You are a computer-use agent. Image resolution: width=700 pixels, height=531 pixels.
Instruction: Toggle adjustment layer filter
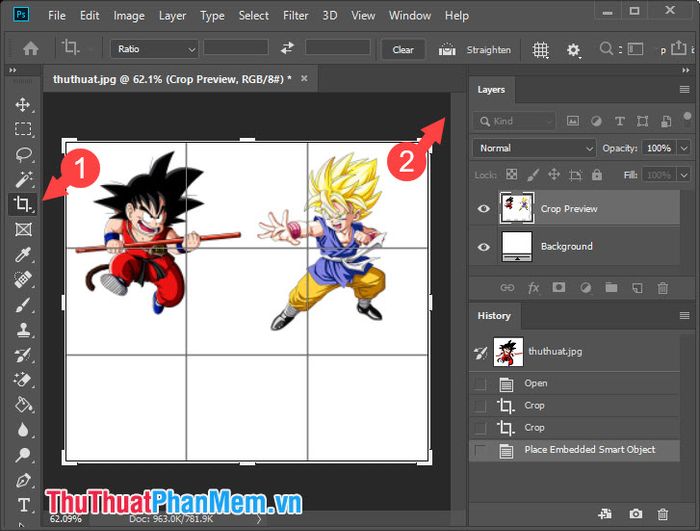[x=596, y=121]
